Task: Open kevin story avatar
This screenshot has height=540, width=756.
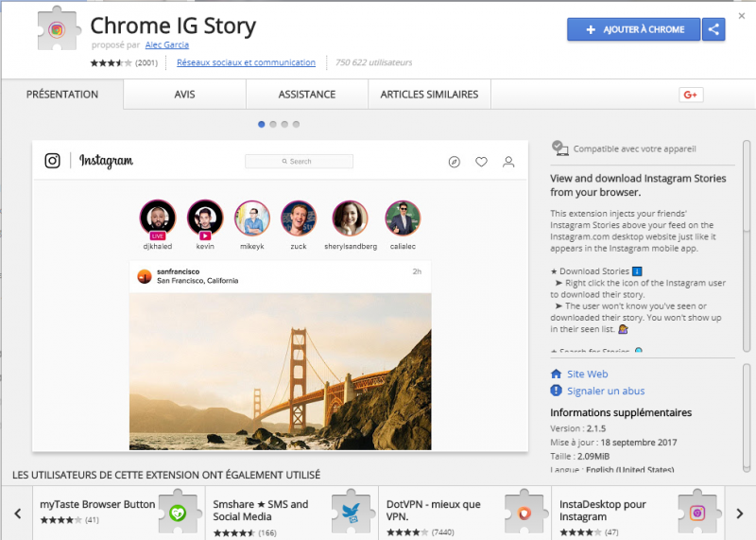Action: [205, 218]
